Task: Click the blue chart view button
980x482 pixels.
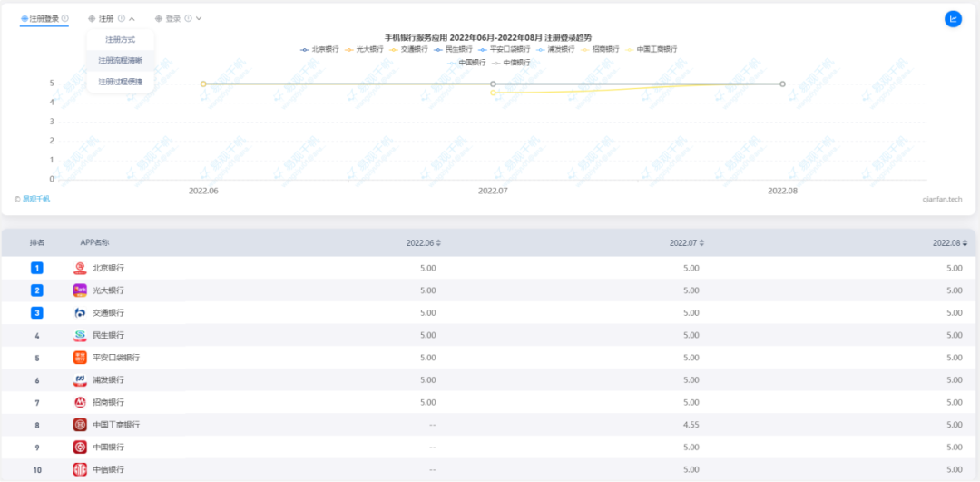Action: (953, 18)
